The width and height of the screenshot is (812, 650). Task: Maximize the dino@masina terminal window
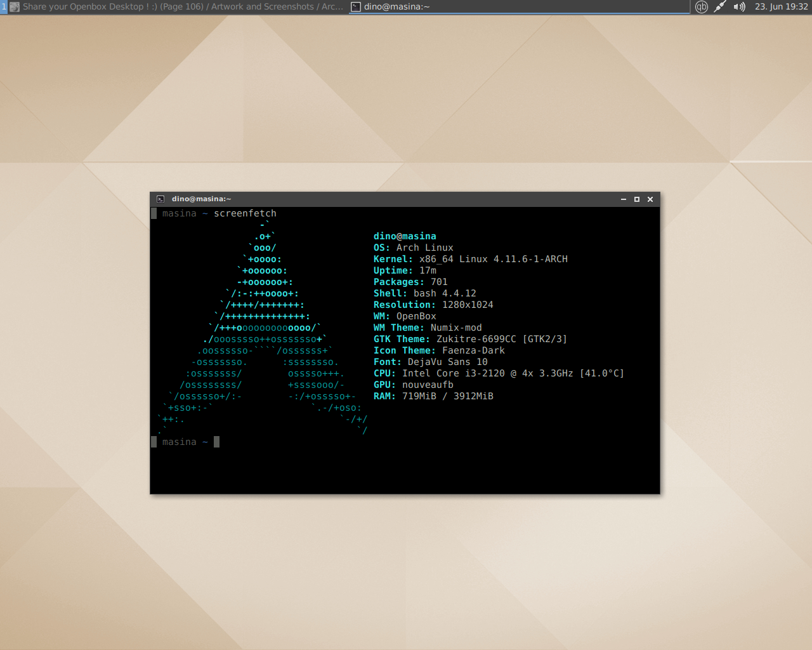pyautogui.click(x=637, y=199)
